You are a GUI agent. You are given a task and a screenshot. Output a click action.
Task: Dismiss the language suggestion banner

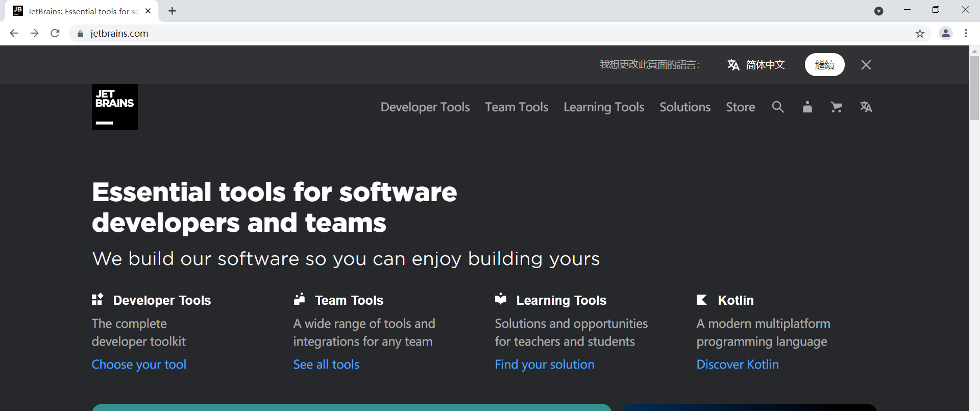tap(866, 65)
